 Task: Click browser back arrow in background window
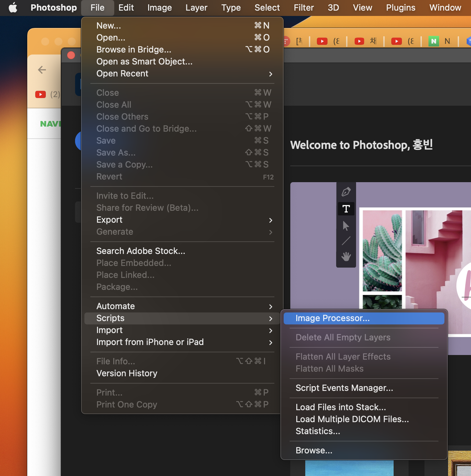(x=42, y=70)
